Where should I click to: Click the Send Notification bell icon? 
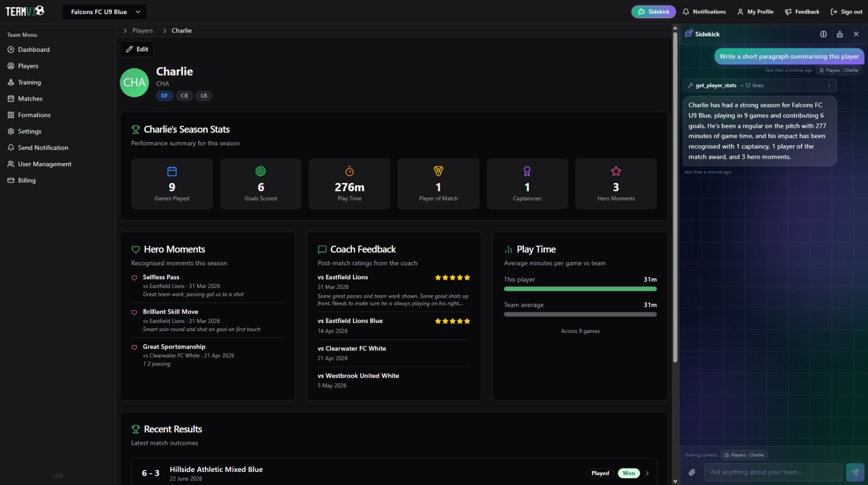(x=11, y=148)
